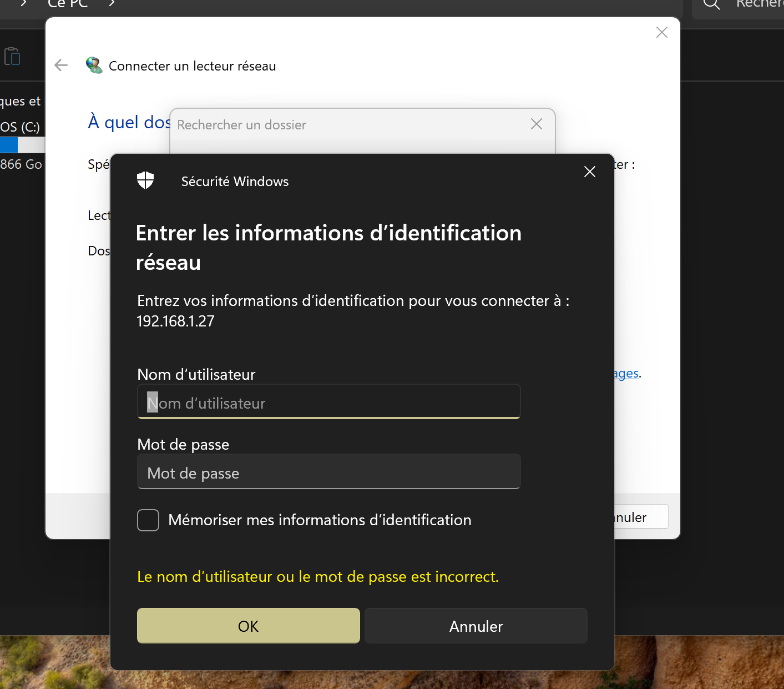Viewport: 784px width, 689px height.
Task: Focus the Nom d'utilisateur input field
Action: coord(329,402)
